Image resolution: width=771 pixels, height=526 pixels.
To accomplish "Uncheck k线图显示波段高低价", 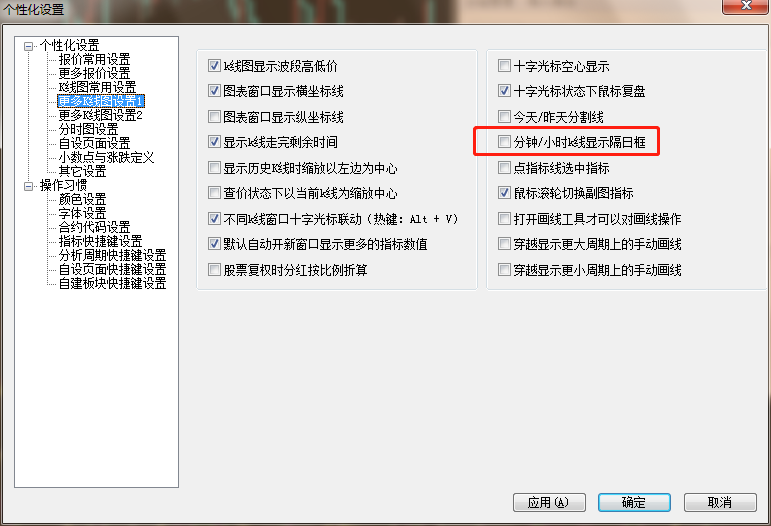I will (x=214, y=65).
